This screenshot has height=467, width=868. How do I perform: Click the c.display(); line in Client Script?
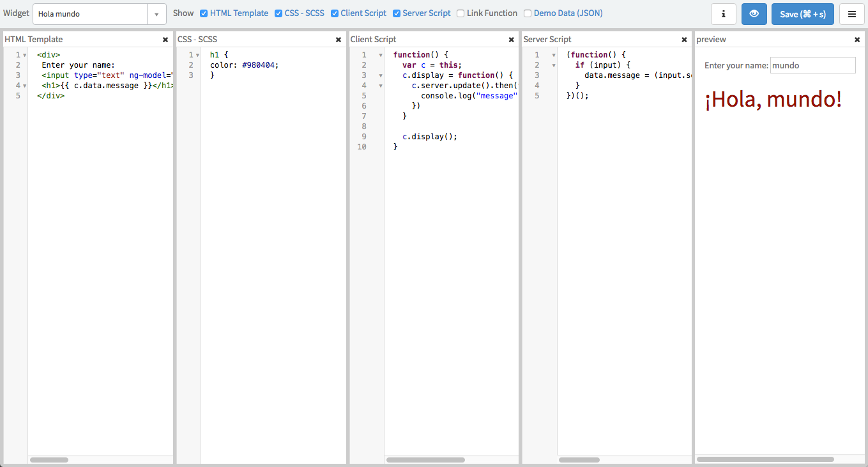tap(430, 137)
